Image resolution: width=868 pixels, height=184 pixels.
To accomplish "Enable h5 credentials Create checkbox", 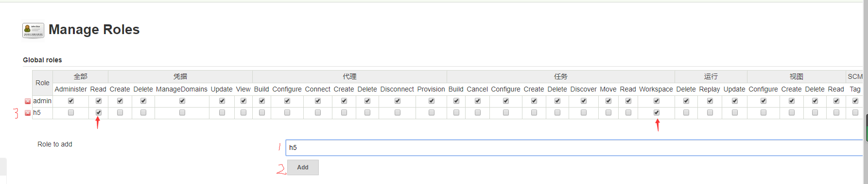I will point(120,112).
